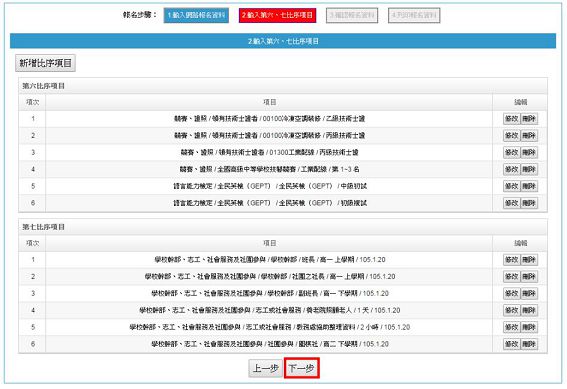Select item text containing 圍棋社
The height and width of the screenshot is (389, 567).
tap(270, 344)
